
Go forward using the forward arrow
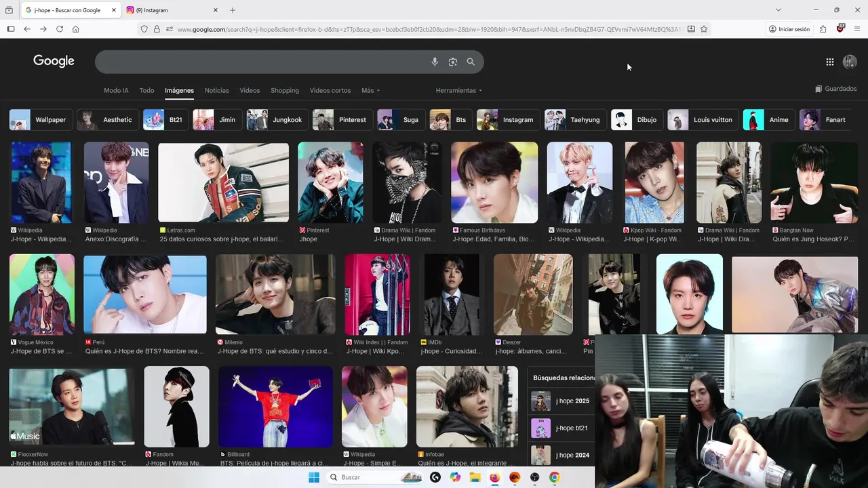pos(43,29)
